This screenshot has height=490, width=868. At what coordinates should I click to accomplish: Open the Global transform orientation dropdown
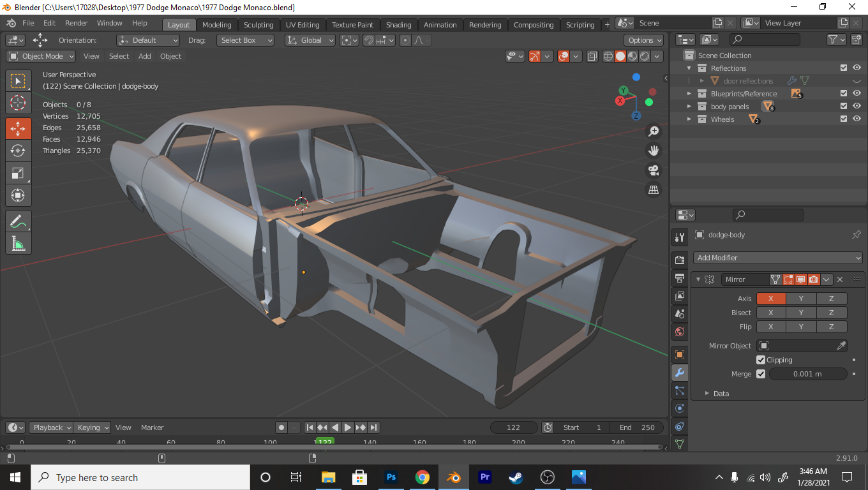tap(310, 40)
